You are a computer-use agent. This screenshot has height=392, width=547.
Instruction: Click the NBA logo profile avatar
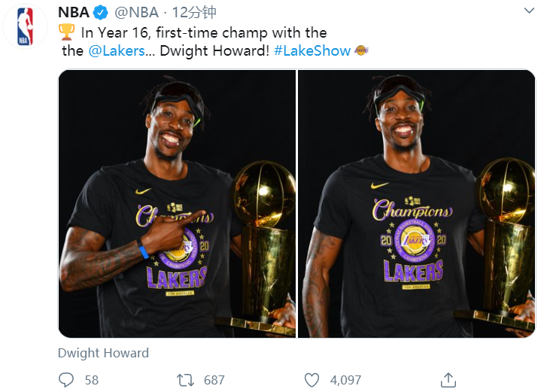[x=25, y=27]
